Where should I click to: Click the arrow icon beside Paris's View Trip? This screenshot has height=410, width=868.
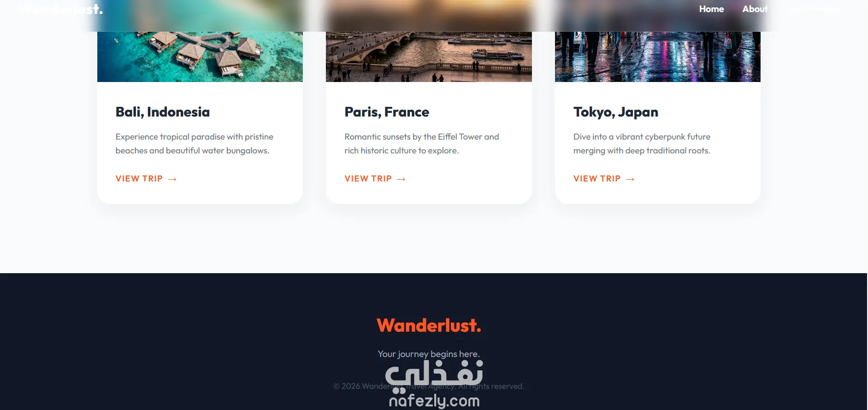click(401, 179)
